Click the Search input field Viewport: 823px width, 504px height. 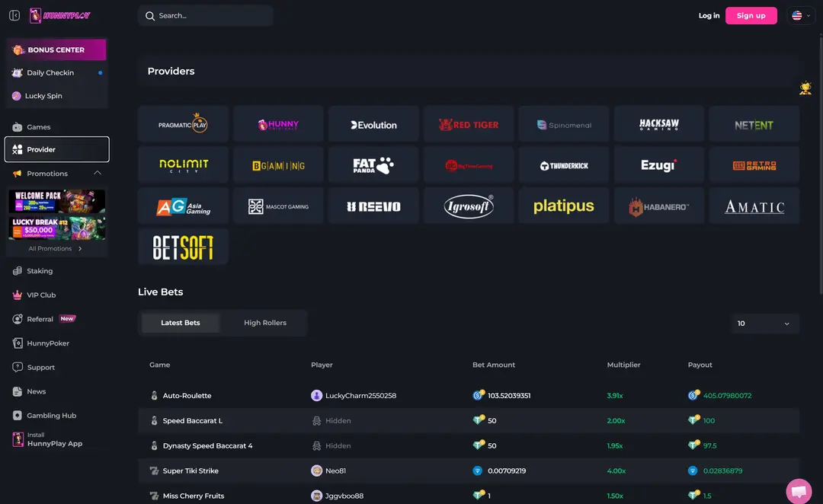[x=206, y=16]
